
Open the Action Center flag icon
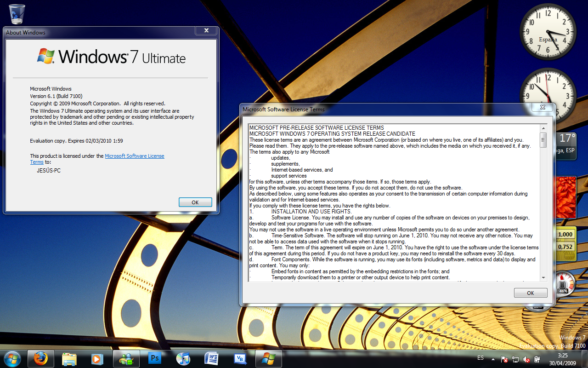click(x=504, y=359)
